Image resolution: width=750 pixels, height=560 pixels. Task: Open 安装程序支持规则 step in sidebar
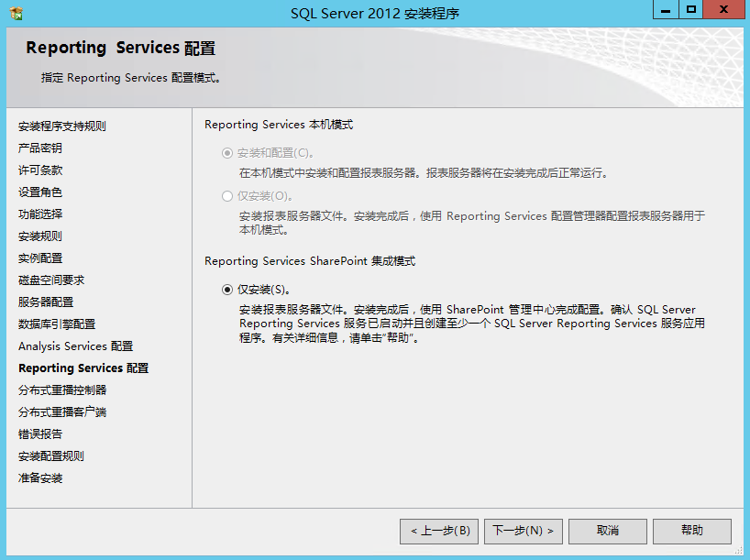(x=62, y=126)
